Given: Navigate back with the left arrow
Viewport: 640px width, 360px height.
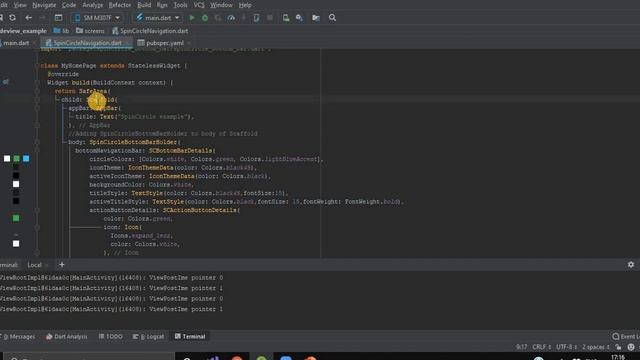Looking at the screenshot, I should pos(29,18).
